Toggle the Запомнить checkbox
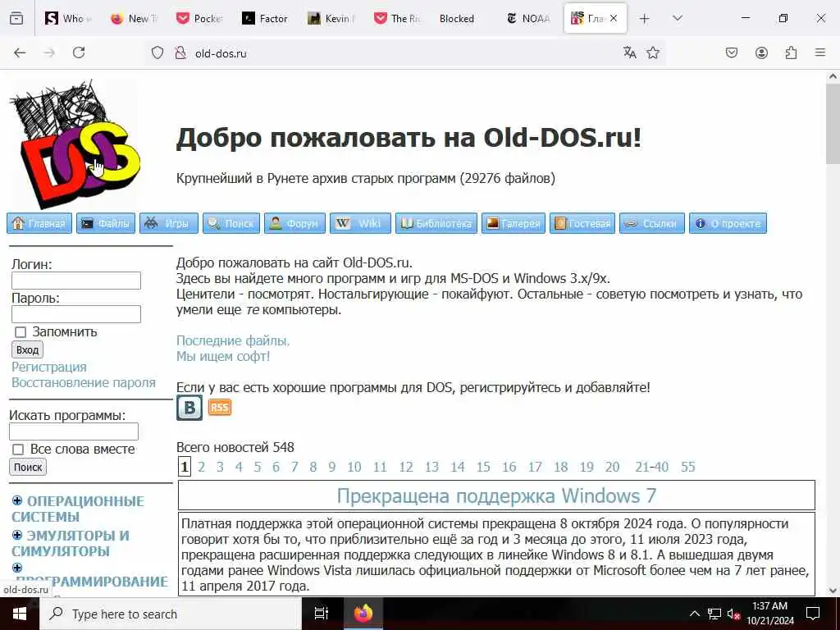Screen dimensions: 840x630 (x=21, y=332)
